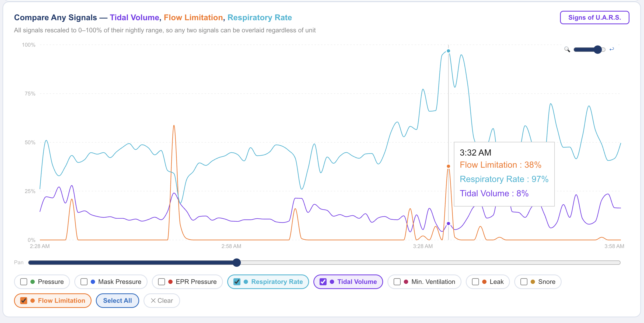Click the blue Mask Pressure dot
This screenshot has height=323, width=644.
click(93, 281)
